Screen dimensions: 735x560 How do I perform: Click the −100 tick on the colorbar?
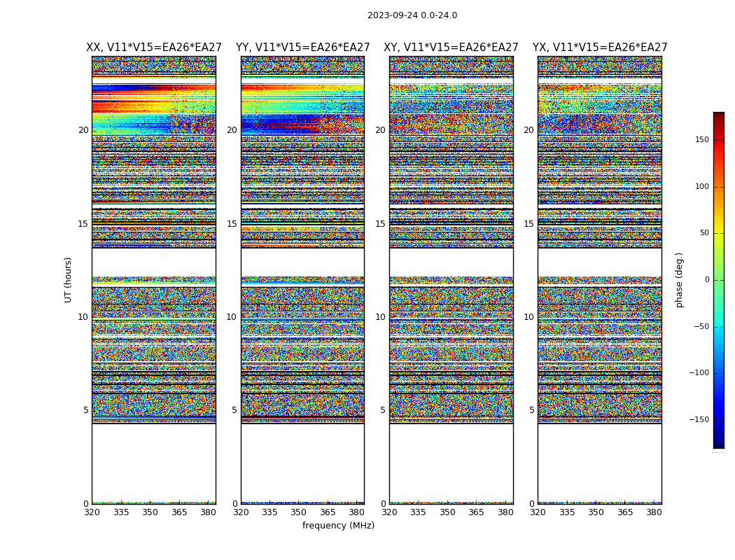699,372
